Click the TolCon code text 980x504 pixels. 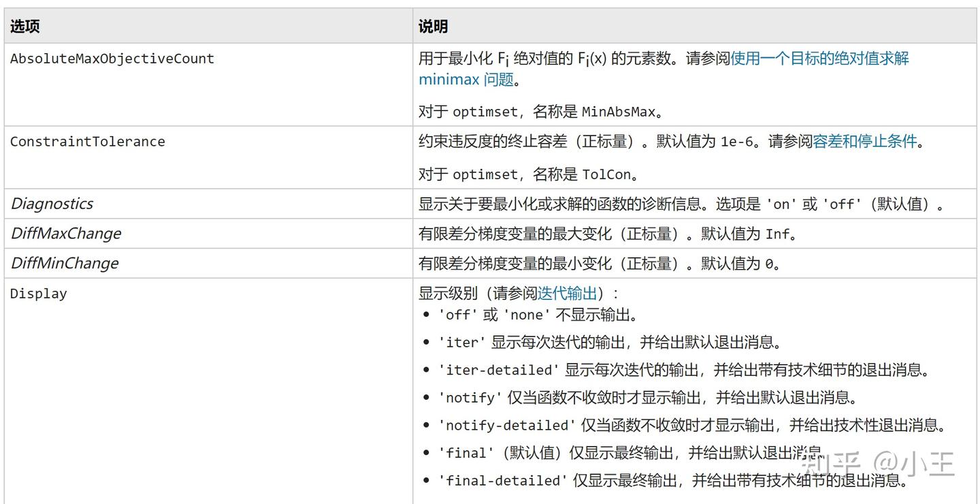606,174
